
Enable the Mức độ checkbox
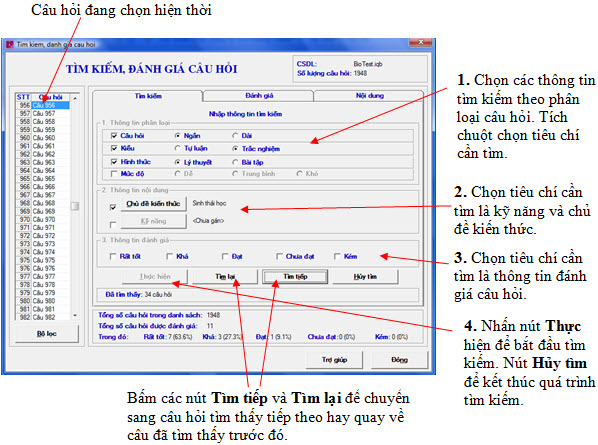pyautogui.click(x=114, y=174)
